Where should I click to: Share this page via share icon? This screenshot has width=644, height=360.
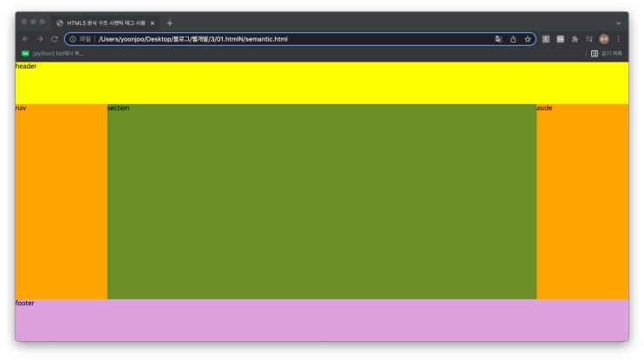[x=513, y=39]
